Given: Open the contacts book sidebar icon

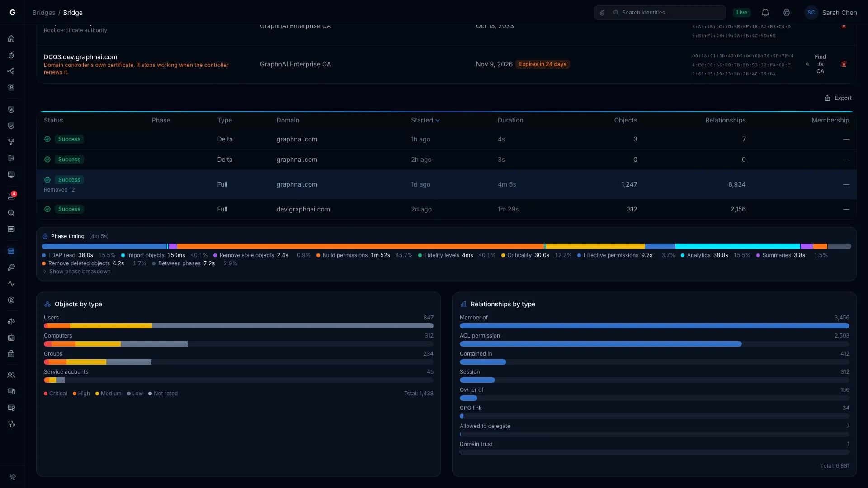Looking at the screenshot, I should (x=11, y=87).
